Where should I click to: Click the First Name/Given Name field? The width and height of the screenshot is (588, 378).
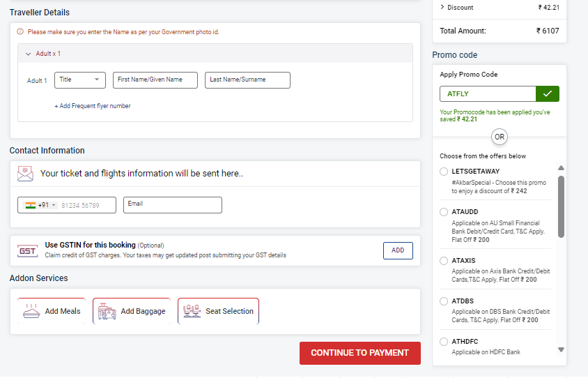(155, 80)
